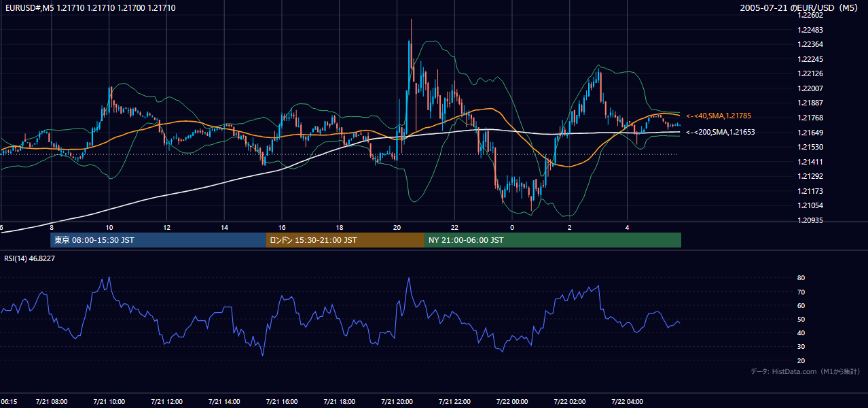The image size is (868, 408).
Task: Click hour label 12 under price chart
Action: pos(166,227)
